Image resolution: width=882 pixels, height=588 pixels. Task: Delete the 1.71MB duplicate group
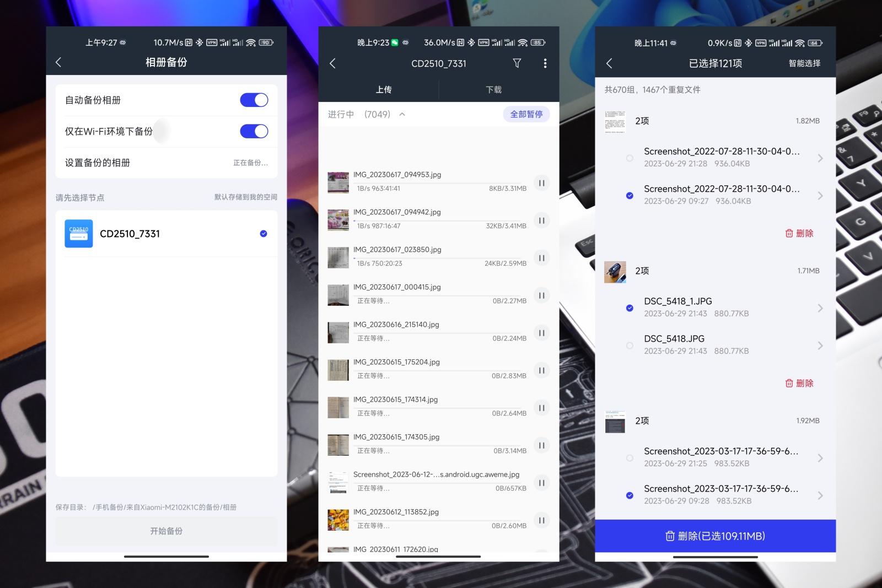point(799,383)
